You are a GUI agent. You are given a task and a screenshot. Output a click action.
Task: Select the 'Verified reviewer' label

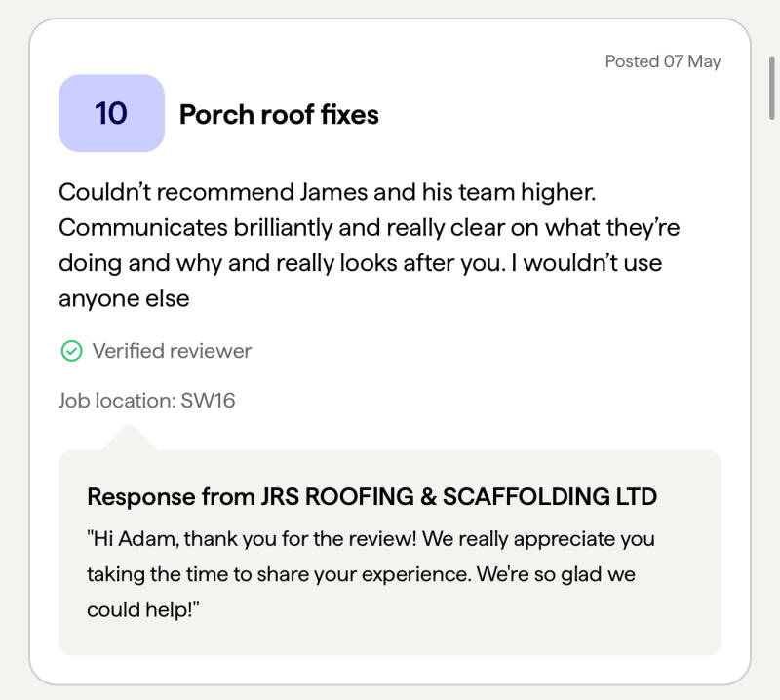172,351
